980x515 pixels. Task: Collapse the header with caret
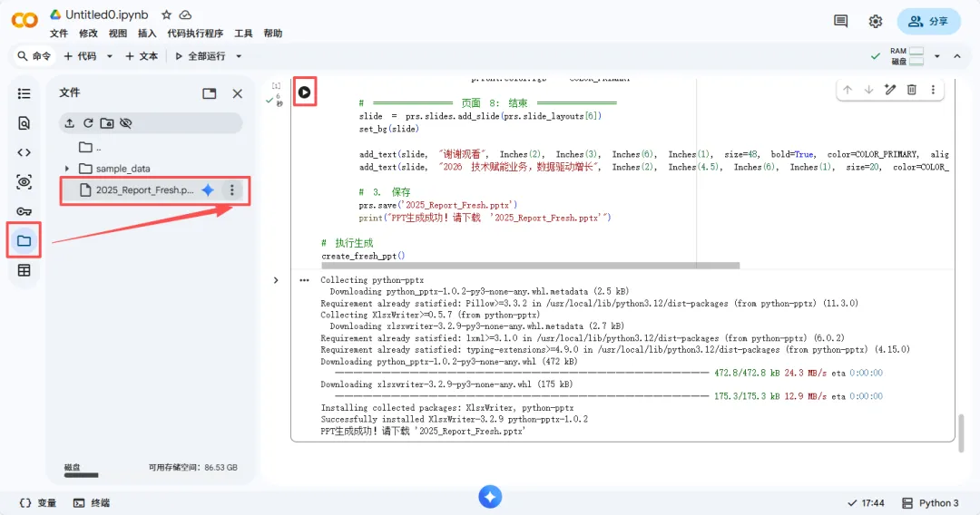coord(957,56)
